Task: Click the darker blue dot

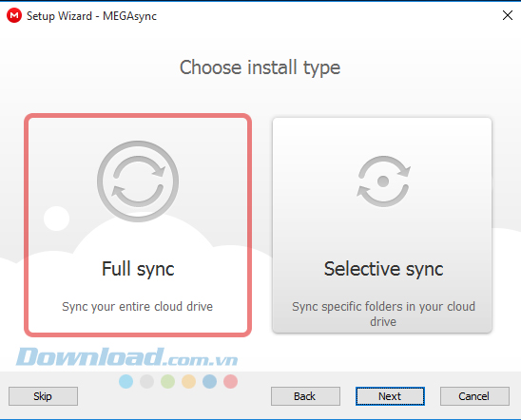Action: (x=210, y=381)
